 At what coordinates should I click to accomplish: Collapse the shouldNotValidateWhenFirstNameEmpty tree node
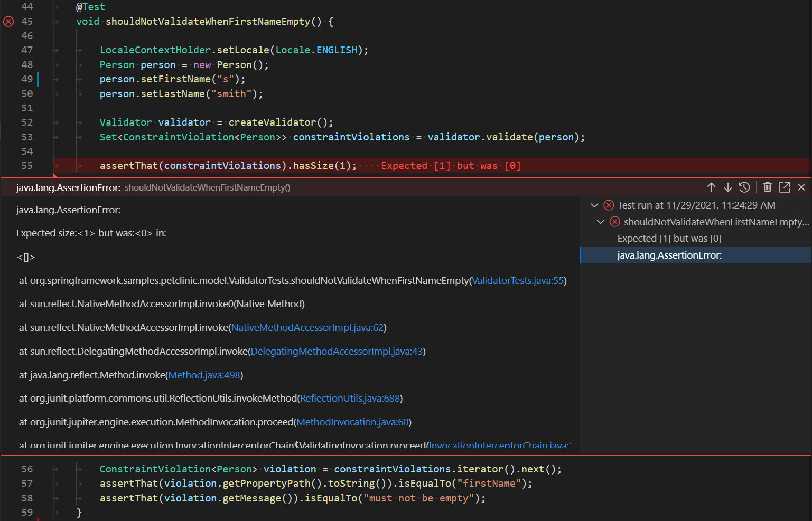(600, 222)
